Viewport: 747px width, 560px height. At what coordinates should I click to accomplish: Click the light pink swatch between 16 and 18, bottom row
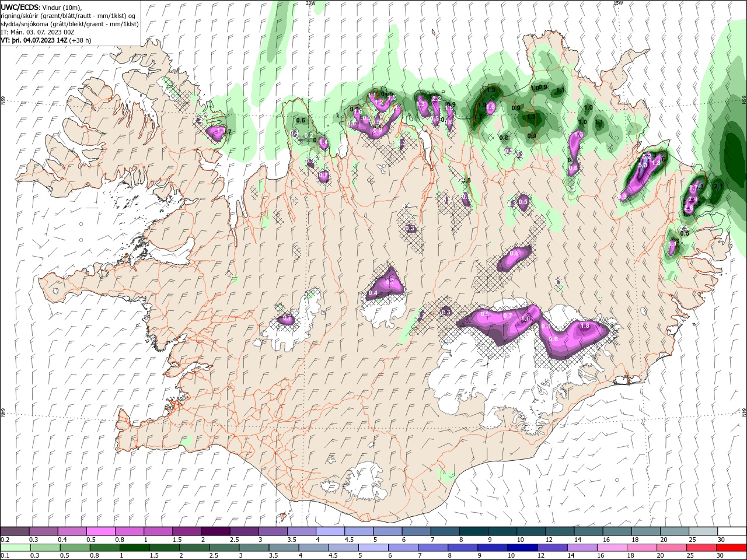612,548
